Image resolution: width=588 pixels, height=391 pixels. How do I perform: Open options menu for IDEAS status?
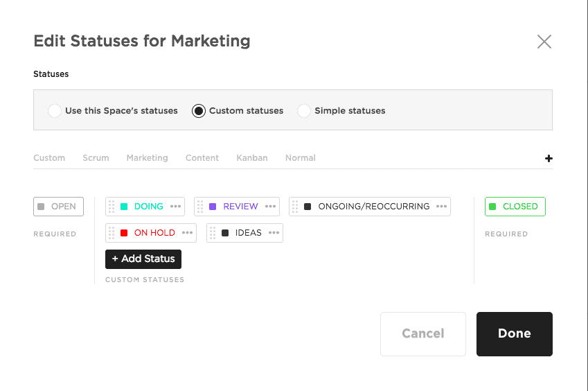tap(274, 233)
